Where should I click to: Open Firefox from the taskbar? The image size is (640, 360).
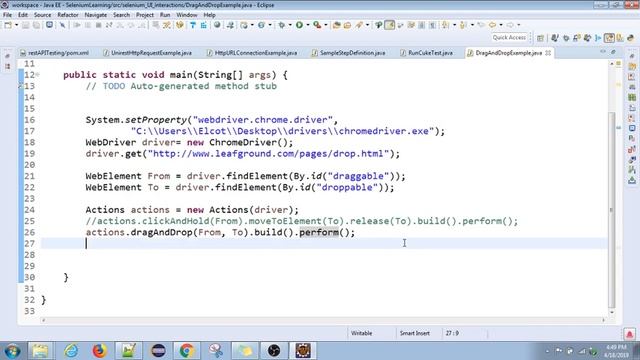(99, 351)
